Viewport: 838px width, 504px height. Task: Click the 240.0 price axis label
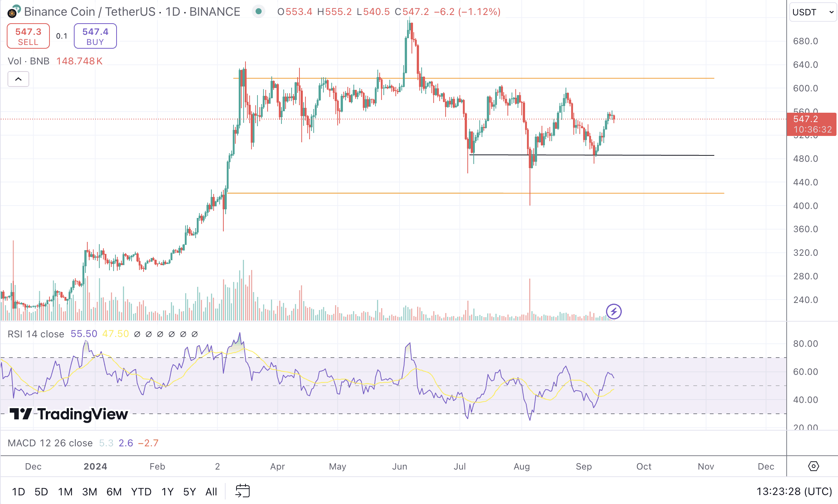pos(805,300)
